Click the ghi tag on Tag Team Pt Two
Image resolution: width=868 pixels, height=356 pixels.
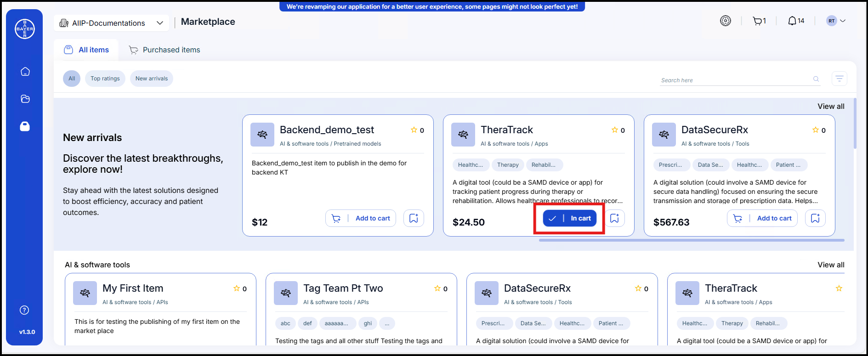(368, 323)
